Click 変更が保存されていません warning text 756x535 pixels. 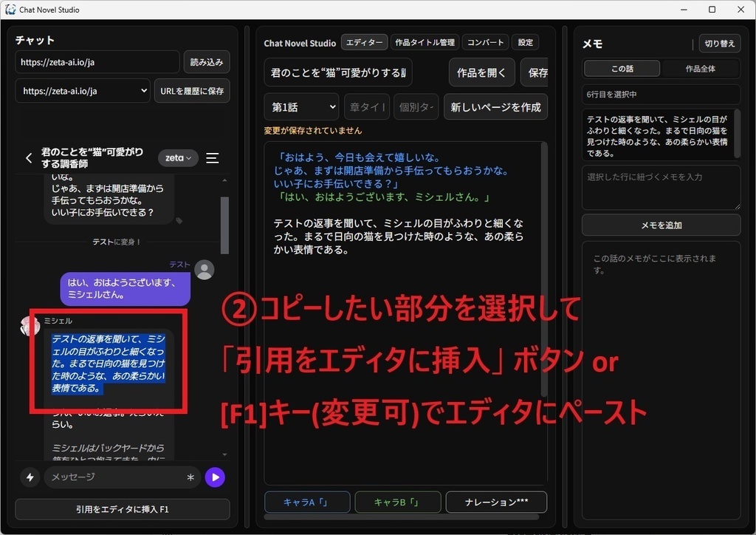click(x=312, y=130)
